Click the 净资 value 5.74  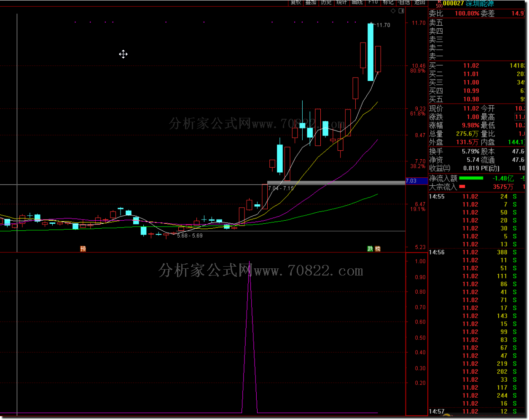pyautogui.click(x=473, y=160)
